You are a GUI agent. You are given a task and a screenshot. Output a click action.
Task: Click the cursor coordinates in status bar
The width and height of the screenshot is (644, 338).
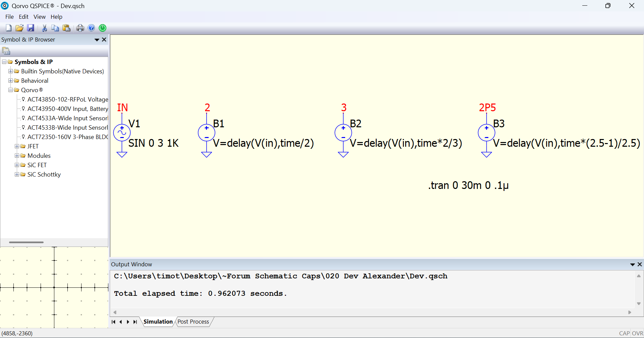17,334
